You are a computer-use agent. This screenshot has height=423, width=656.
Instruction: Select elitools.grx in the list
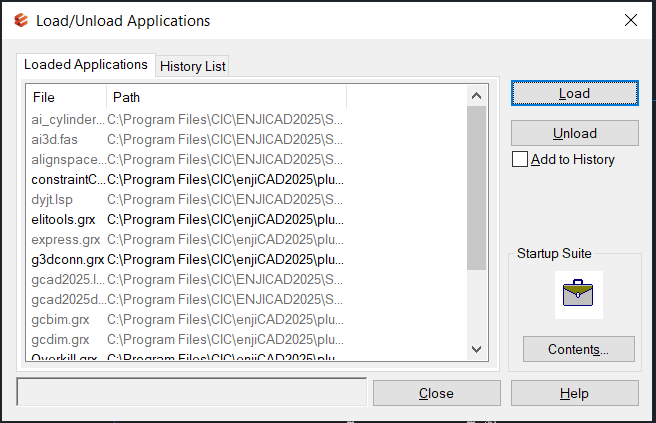click(x=187, y=220)
